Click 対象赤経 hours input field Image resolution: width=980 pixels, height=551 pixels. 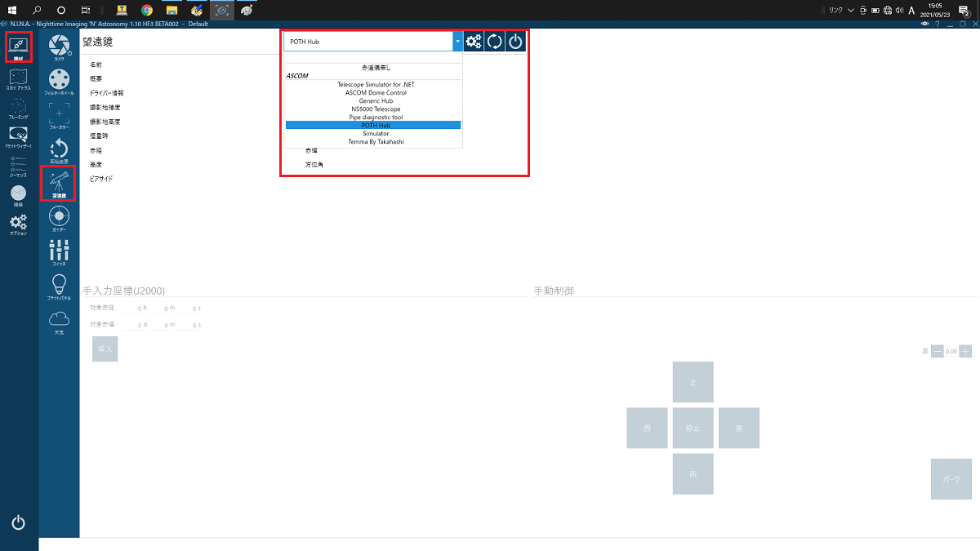(x=132, y=308)
